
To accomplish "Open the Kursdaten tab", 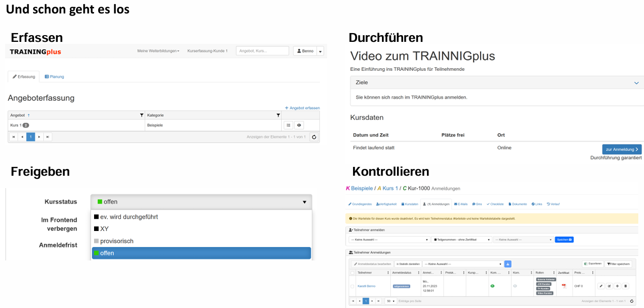I will (410, 204).
